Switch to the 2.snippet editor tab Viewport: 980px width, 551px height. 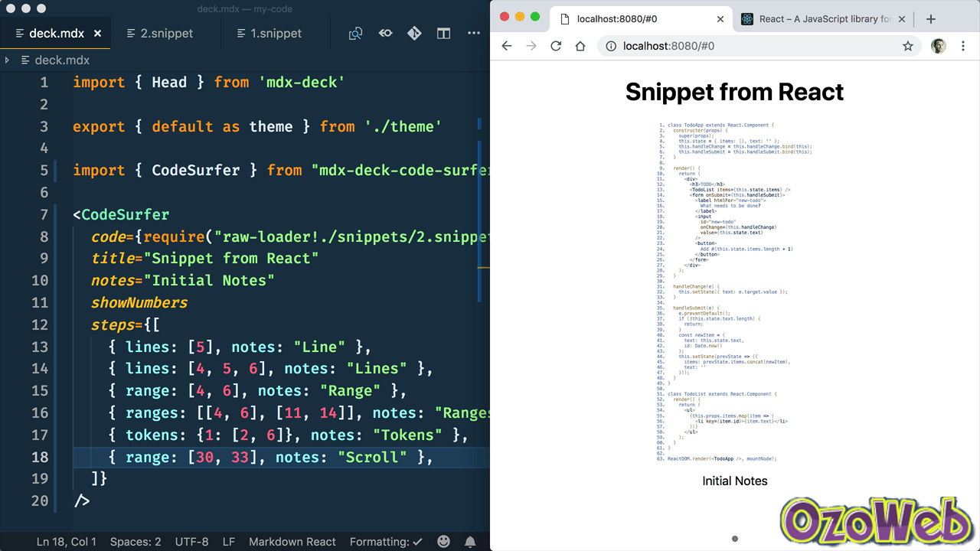[166, 34]
